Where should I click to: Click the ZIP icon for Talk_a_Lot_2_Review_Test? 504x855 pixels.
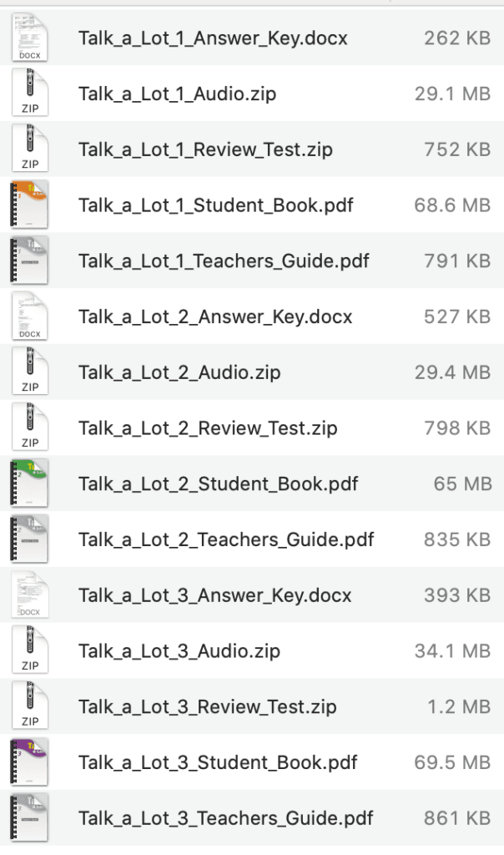click(x=29, y=427)
